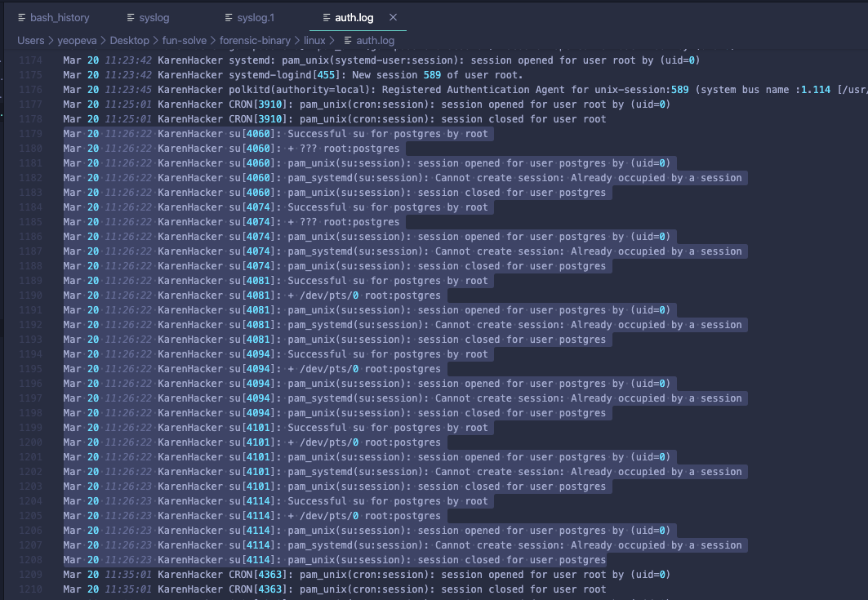Click the bash_history tab file icon
Screen dimensions: 868x600
click(x=21, y=18)
